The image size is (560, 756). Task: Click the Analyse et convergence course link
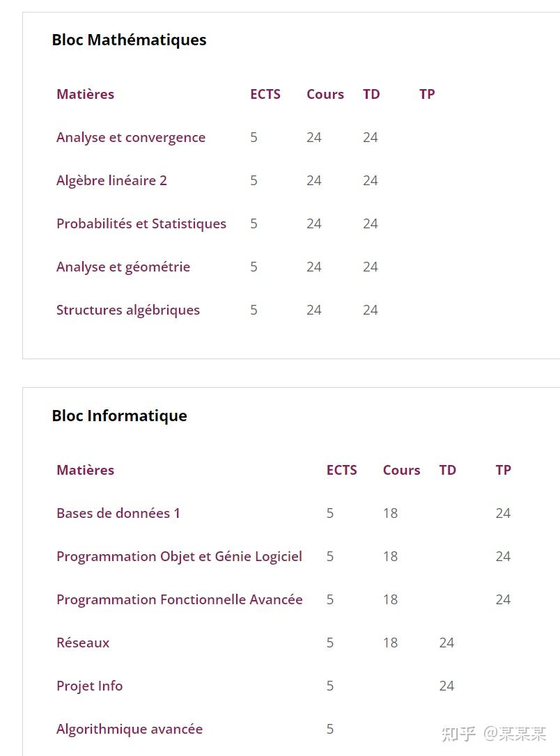coord(131,137)
